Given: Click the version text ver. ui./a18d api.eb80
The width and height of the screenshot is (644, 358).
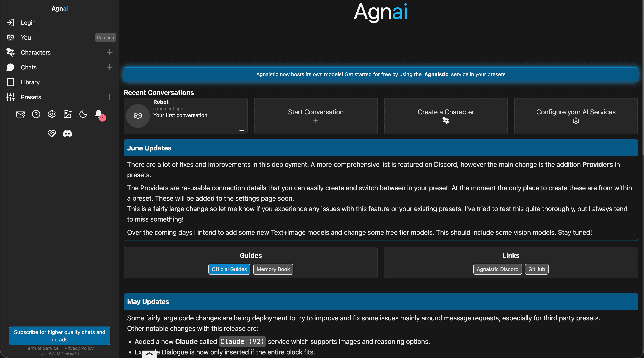Looking at the screenshot, I should point(59,354).
